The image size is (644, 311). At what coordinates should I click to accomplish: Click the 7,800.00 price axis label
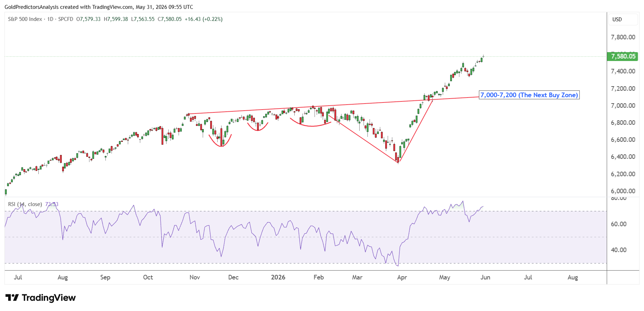pyautogui.click(x=623, y=37)
